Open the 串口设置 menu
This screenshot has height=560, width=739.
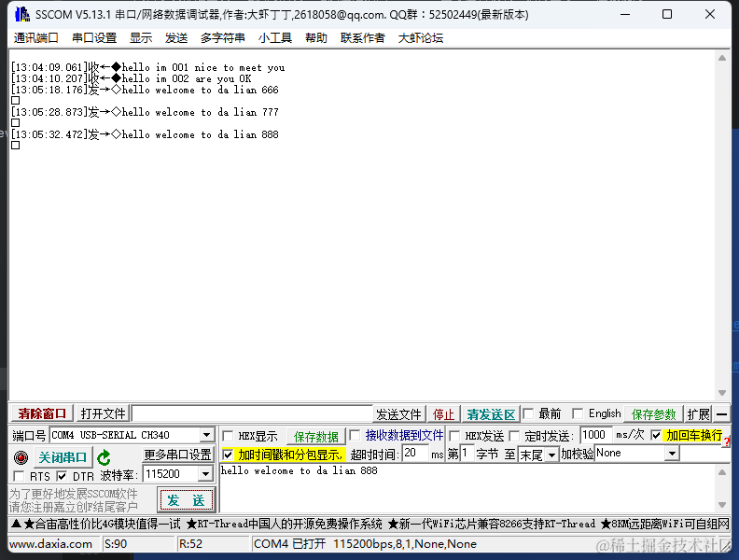[94, 37]
